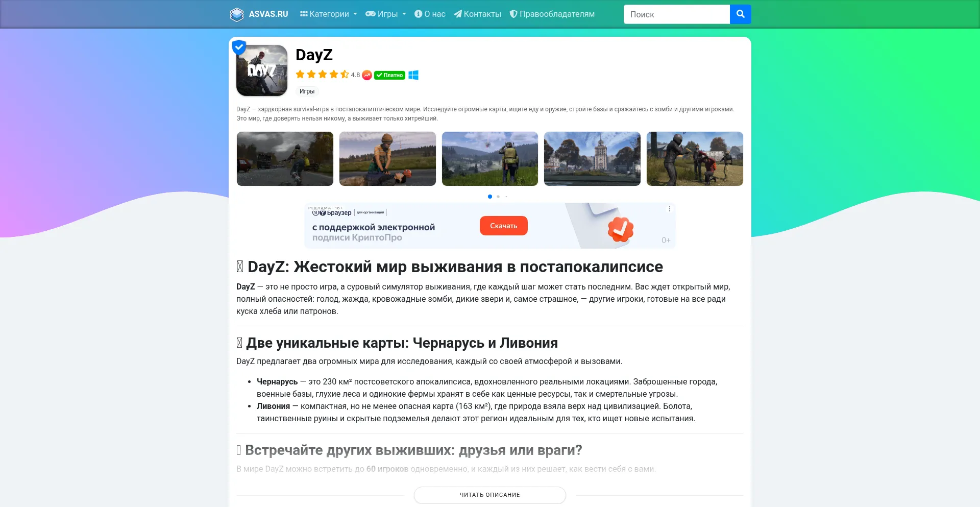Expand the Категории dropdown menu

coord(328,14)
